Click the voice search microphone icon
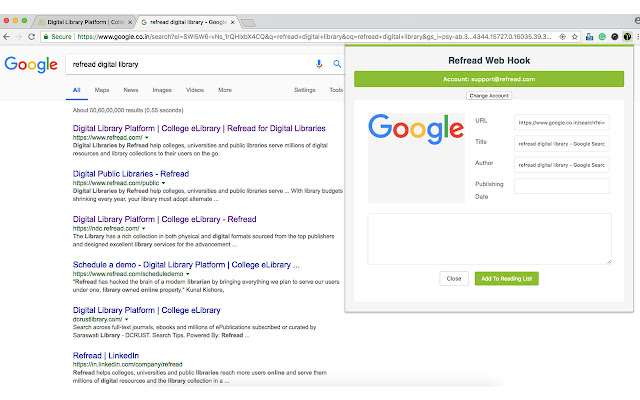The height and width of the screenshot is (400, 640). point(319,64)
